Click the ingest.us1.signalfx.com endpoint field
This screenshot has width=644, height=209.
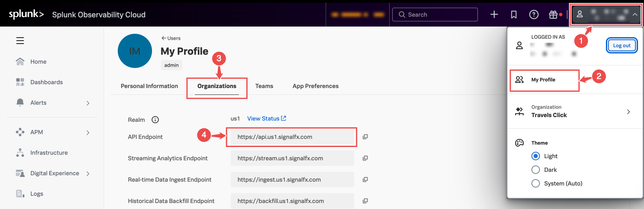click(x=292, y=180)
